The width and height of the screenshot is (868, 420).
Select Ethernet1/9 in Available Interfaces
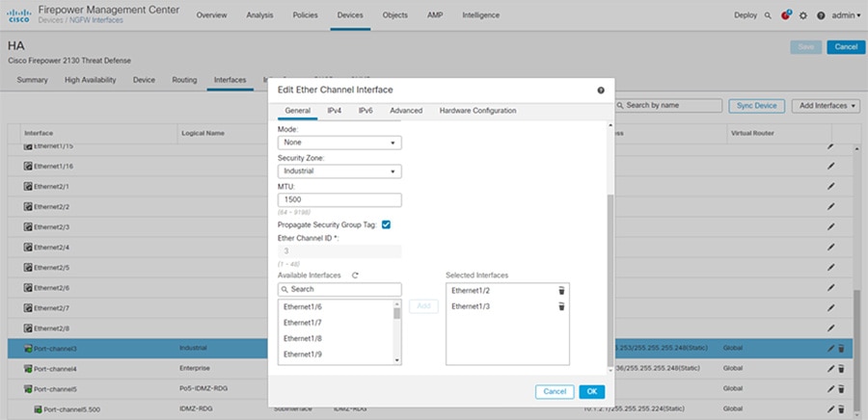click(302, 354)
